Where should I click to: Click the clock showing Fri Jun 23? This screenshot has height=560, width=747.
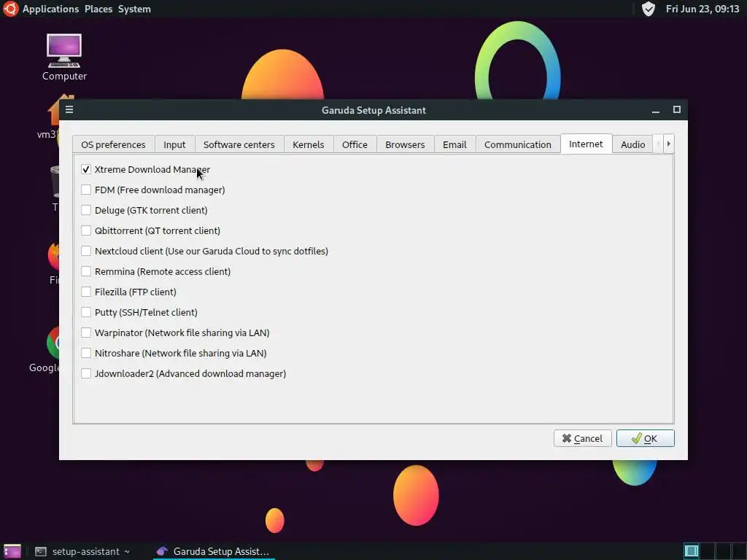pos(703,9)
